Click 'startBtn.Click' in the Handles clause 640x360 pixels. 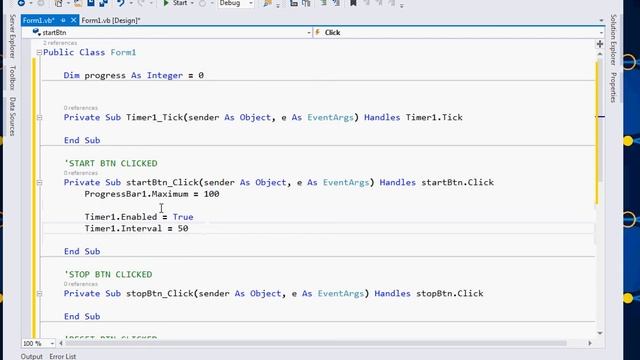[x=458, y=182]
